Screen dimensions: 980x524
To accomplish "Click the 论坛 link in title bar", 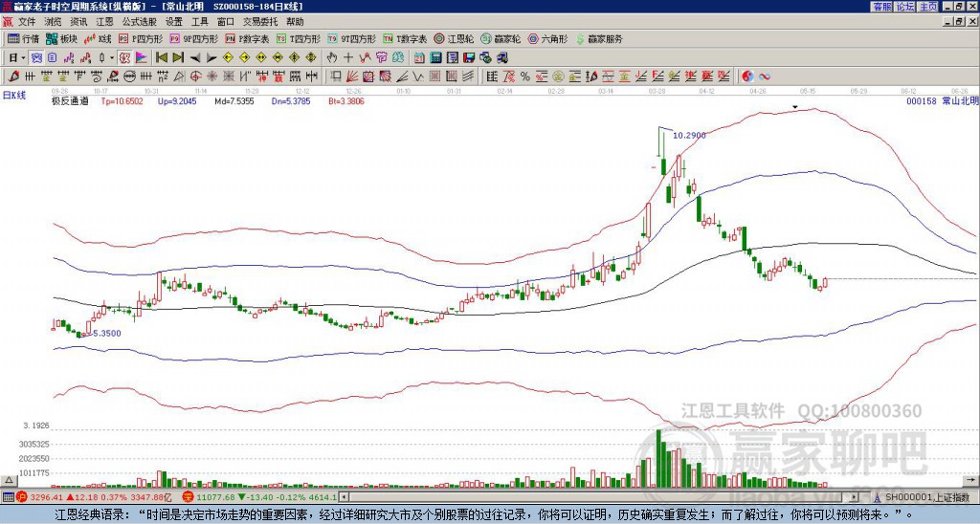I will [x=904, y=7].
